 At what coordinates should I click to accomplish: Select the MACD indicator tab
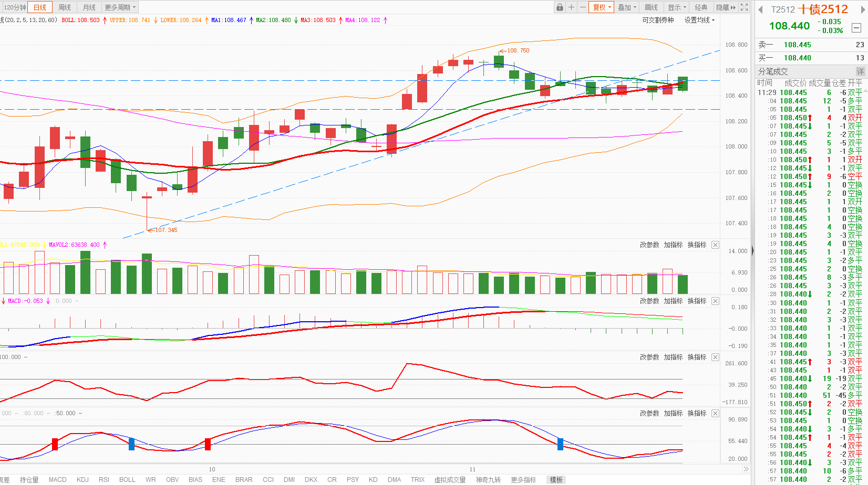[58, 480]
